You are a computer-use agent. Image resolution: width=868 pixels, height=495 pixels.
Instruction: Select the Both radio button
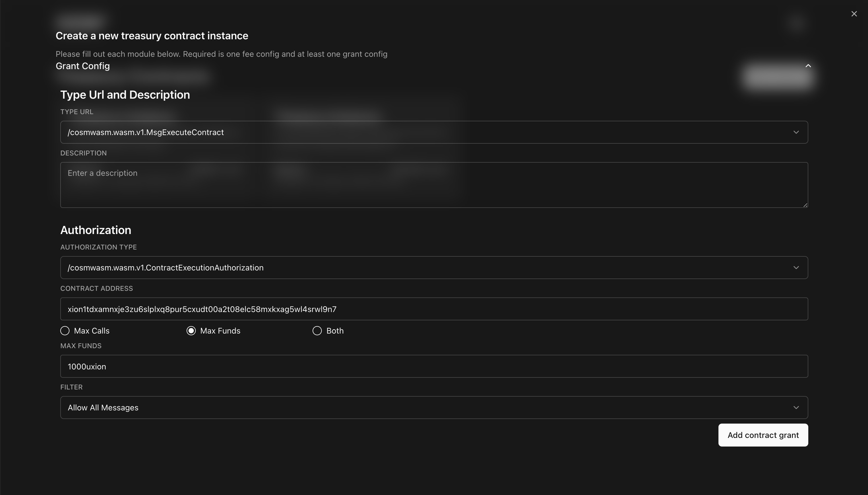tap(317, 331)
